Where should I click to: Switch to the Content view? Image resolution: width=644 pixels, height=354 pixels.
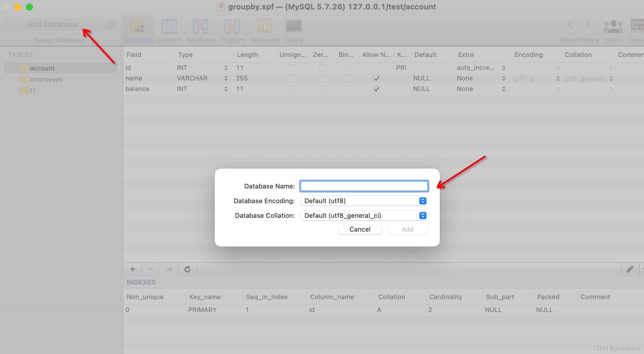(x=169, y=29)
